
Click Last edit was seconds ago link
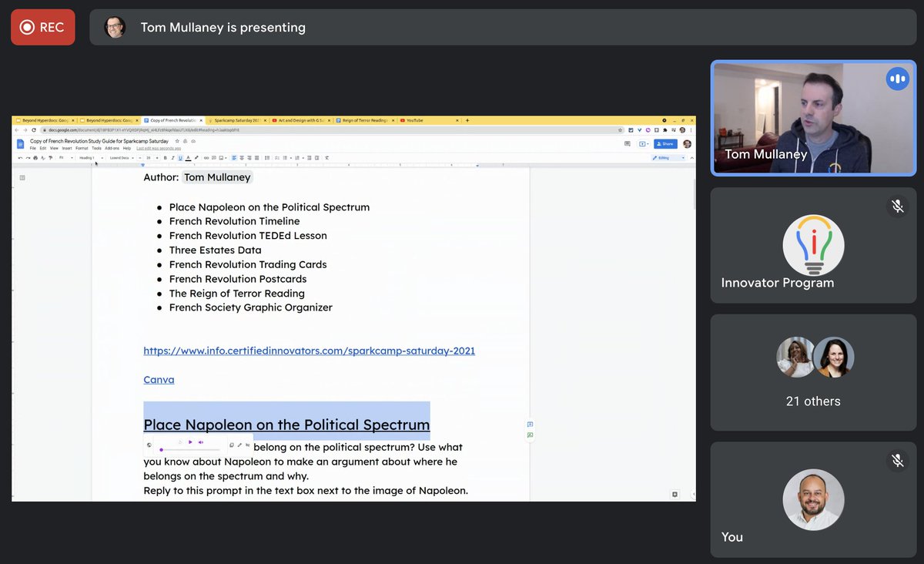[x=159, y=149]
